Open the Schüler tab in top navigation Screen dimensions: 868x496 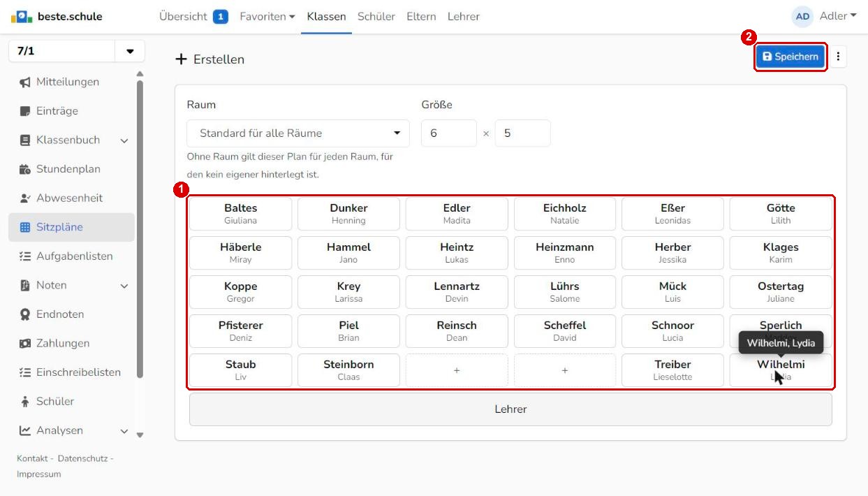[x=376, y=16]
